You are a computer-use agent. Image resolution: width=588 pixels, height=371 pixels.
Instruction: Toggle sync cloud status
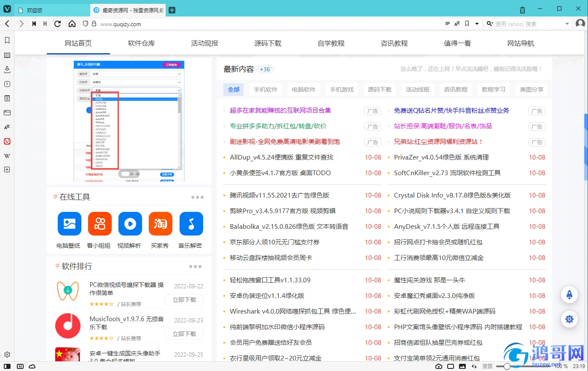pos(32,366)
